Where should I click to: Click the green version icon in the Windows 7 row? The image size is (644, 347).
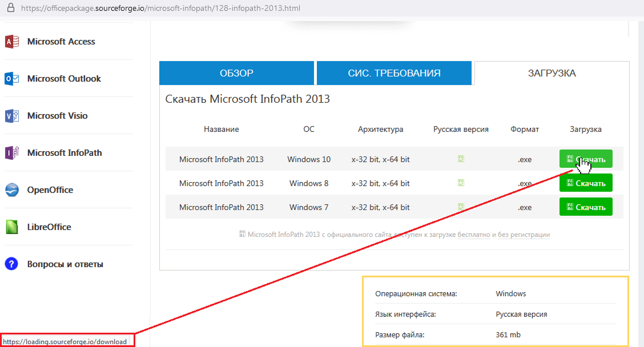click(460, 207)
